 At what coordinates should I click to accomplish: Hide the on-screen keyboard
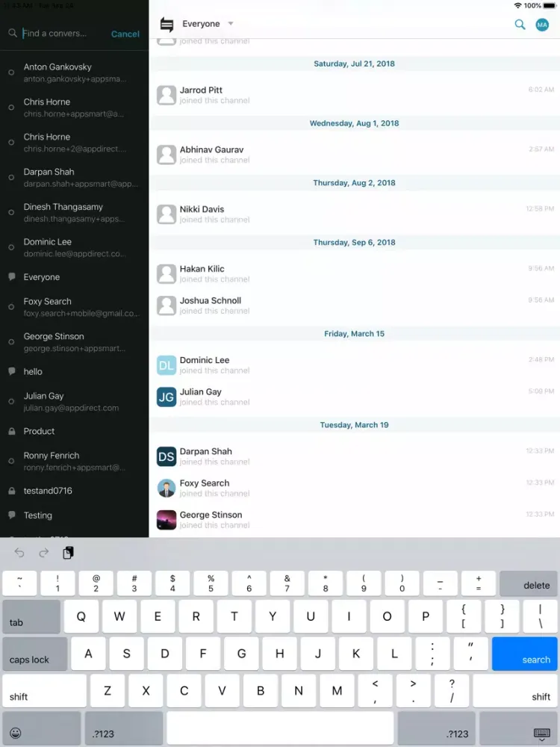tap(541, 733)
